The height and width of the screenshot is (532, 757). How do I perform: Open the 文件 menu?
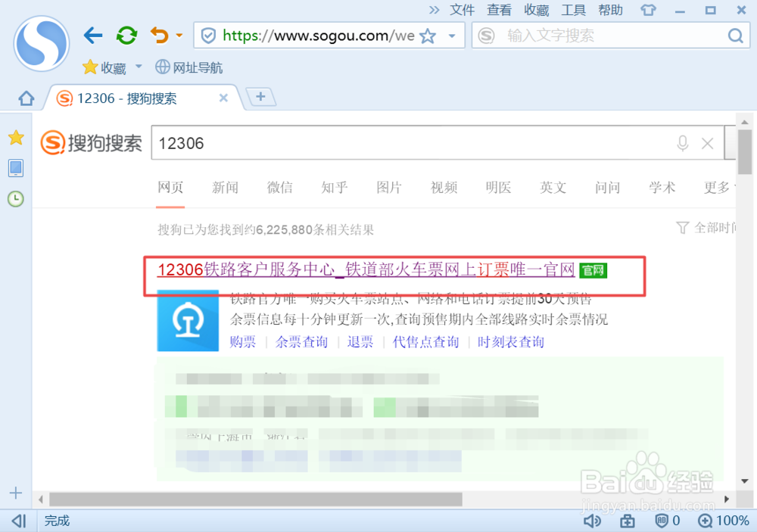click(462, 10)
